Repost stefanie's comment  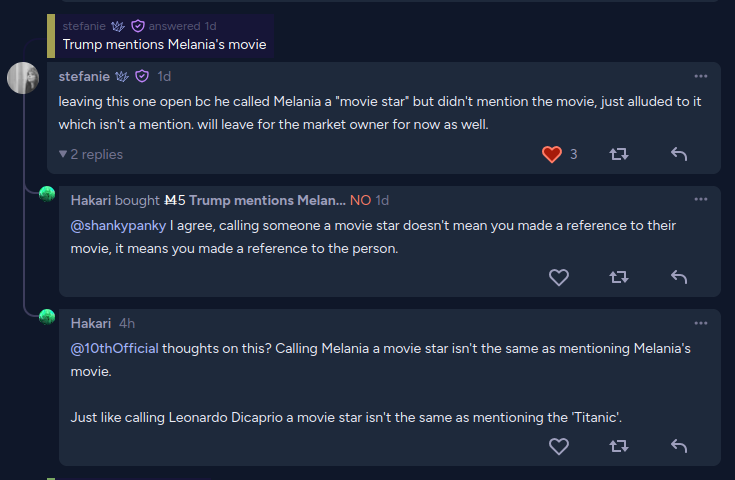pyautogui.click(x=619, y=154)
